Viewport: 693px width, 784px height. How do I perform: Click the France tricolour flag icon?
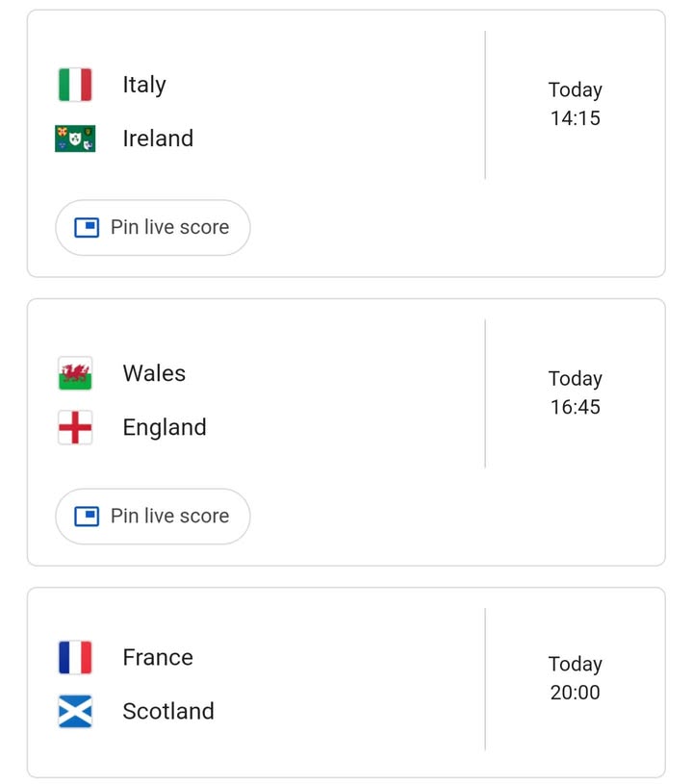pyautogui.click(x=75, y=657)
